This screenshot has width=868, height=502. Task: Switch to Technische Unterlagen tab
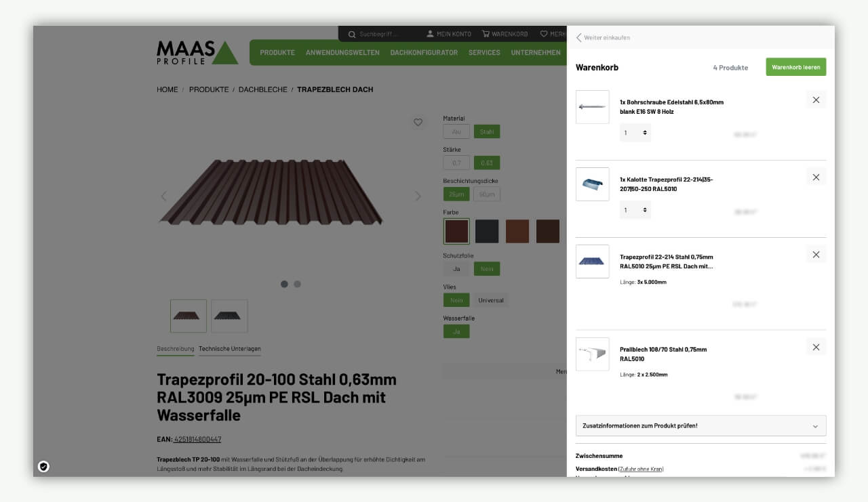[x=230, y=349]
